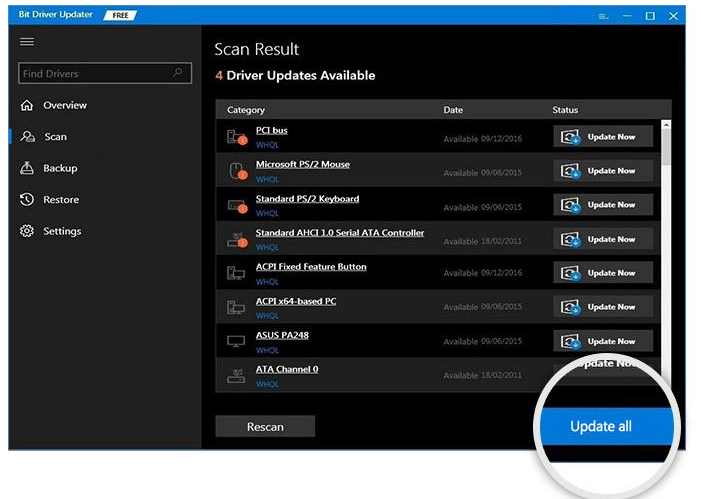The width and height of the screenshot is (701, 499).
Task: Click date Available 18/02/2011 in ATA Channel 0 row
Action: click(482, 375)
